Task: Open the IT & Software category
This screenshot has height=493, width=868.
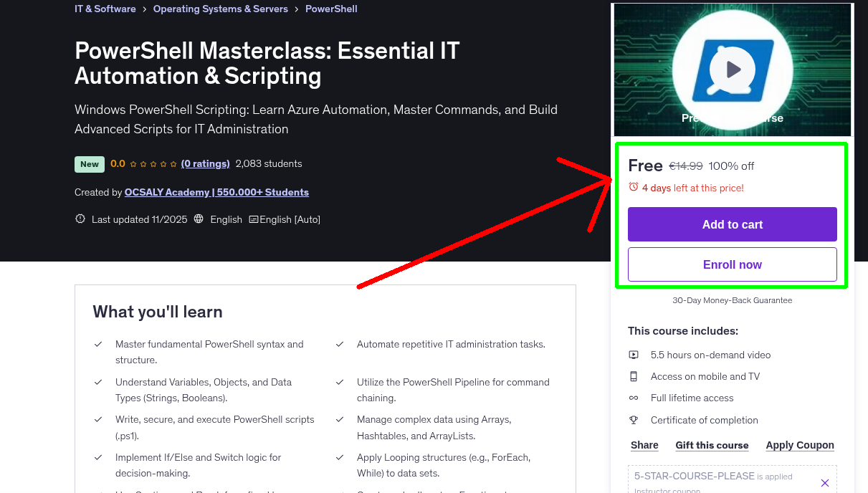Action: [x=105, y=9]
